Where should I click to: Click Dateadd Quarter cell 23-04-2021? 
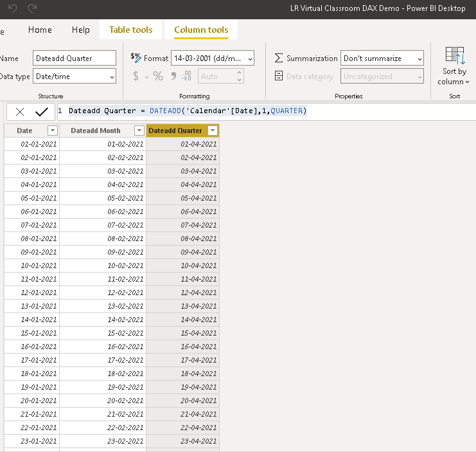coord(182,441)
